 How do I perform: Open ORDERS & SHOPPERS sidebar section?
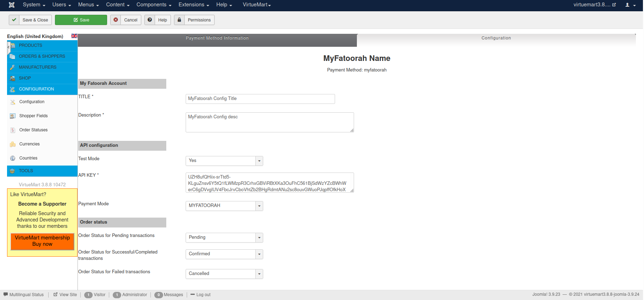tap(42, 56)
